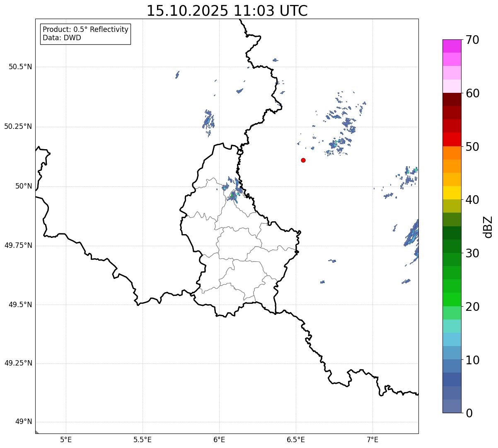Click the 49.25°N latitude label
498x448 pixels.
(x=18, y=363)
